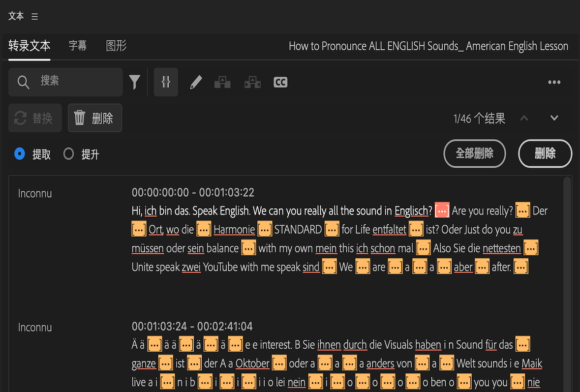580x392 pixels.
Task: Click the pause marker after the word Englisch
Action: pyautogui.click(x=442, y=210)
